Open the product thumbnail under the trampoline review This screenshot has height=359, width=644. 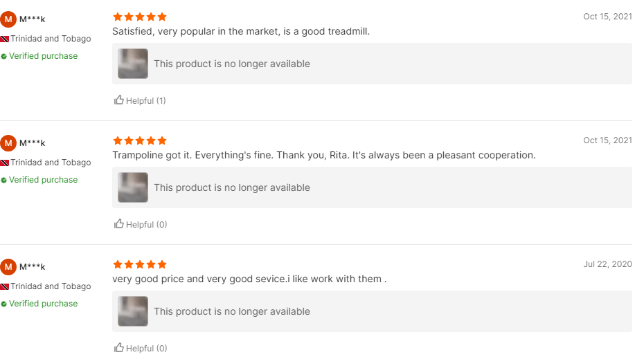coord(133,187)
